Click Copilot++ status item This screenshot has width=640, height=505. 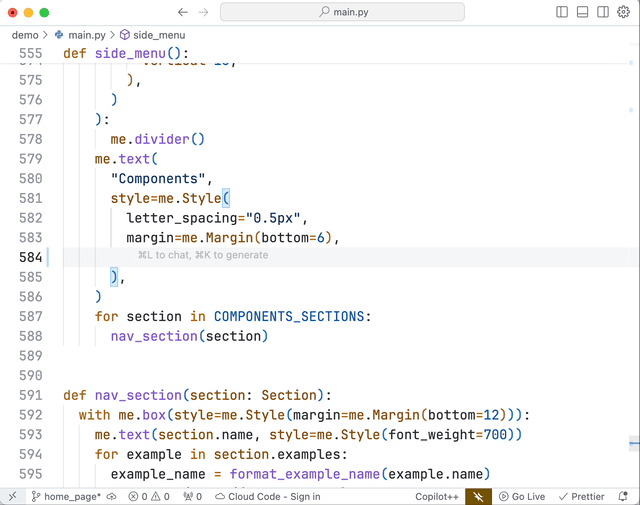tap(437, 496)
